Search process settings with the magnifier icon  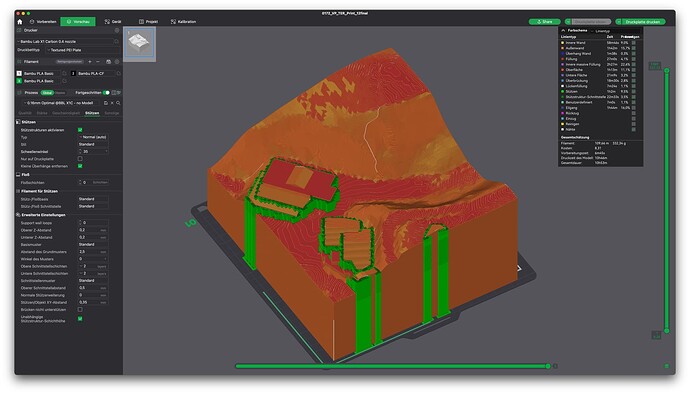pos(118,103)
